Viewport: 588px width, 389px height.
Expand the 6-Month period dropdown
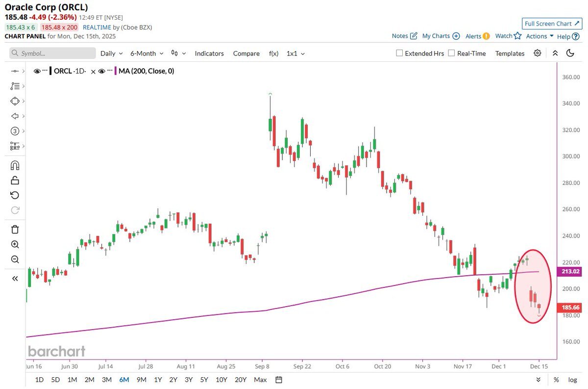click(147, 53)
